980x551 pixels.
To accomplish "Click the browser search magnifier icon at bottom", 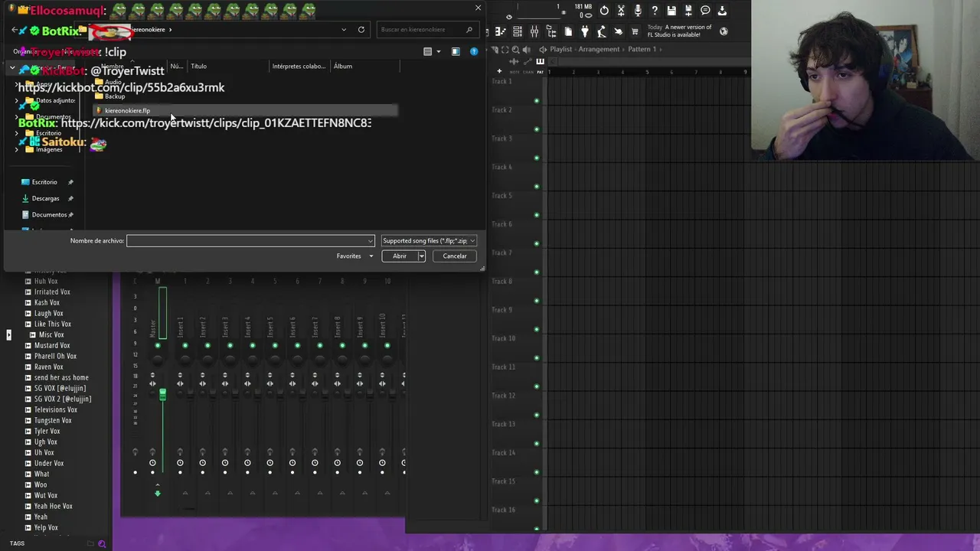I will (x=102, y=543).
